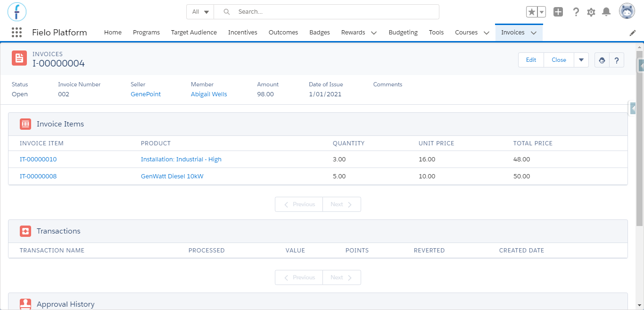
Task: Click Previous under Transactions
Action: point(299,277)
